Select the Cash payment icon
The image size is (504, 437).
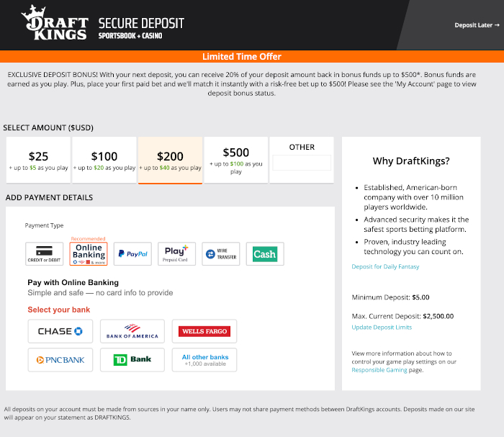pos(265,254)
